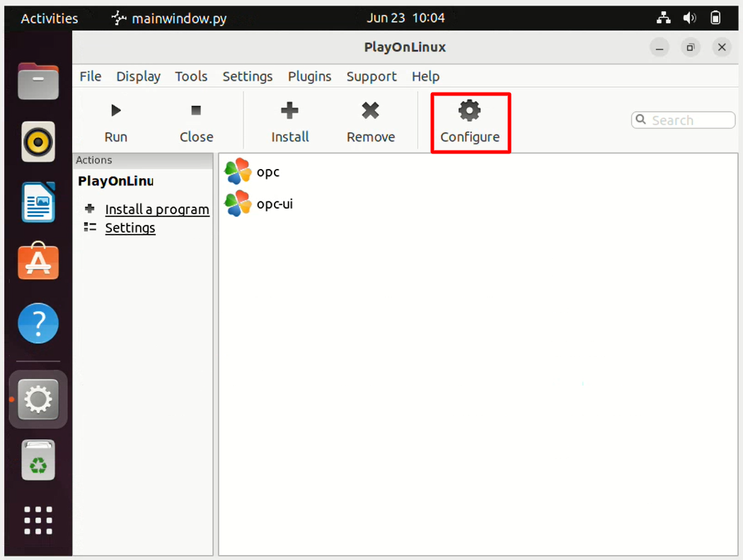Close the PlayOnLinux window
Image resolution: width=743 pixels, height=560 pixels.
click(722, 47)
